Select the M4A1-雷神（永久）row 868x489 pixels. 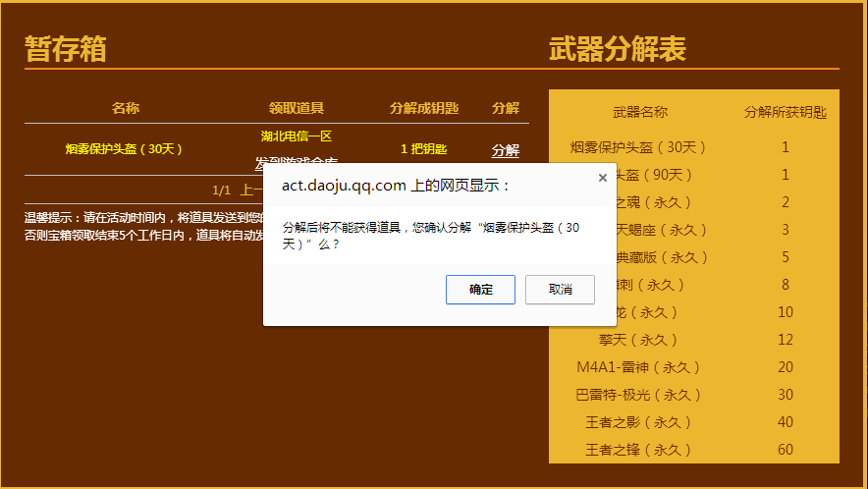694,367
